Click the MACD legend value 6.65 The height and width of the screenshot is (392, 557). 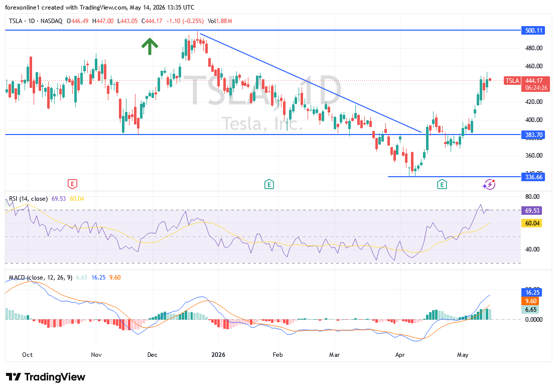coord(82,278)
